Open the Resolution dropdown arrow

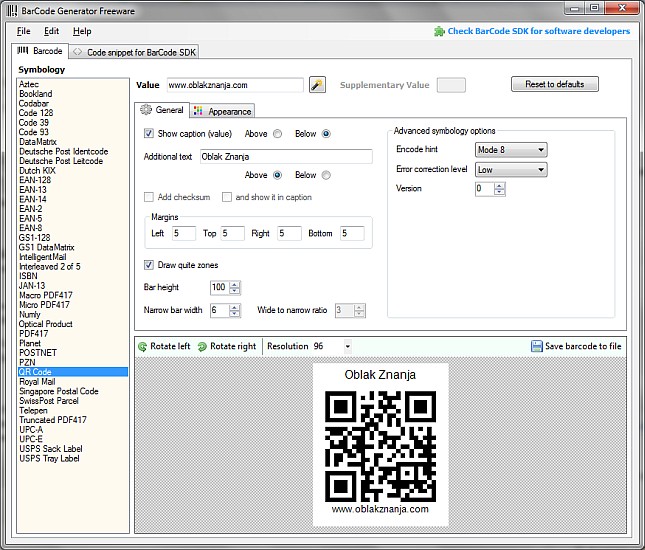(347, 346)
